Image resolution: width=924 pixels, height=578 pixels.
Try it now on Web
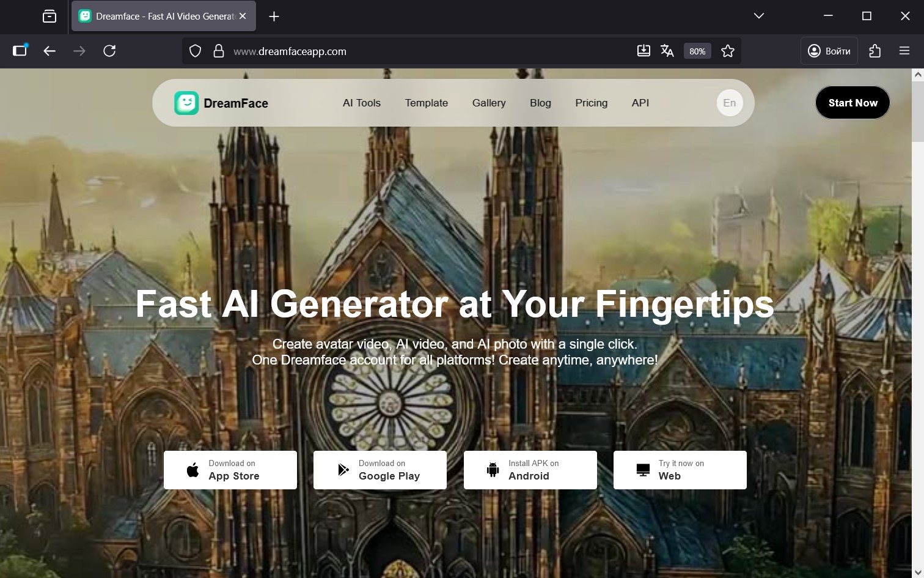(680, 470)
